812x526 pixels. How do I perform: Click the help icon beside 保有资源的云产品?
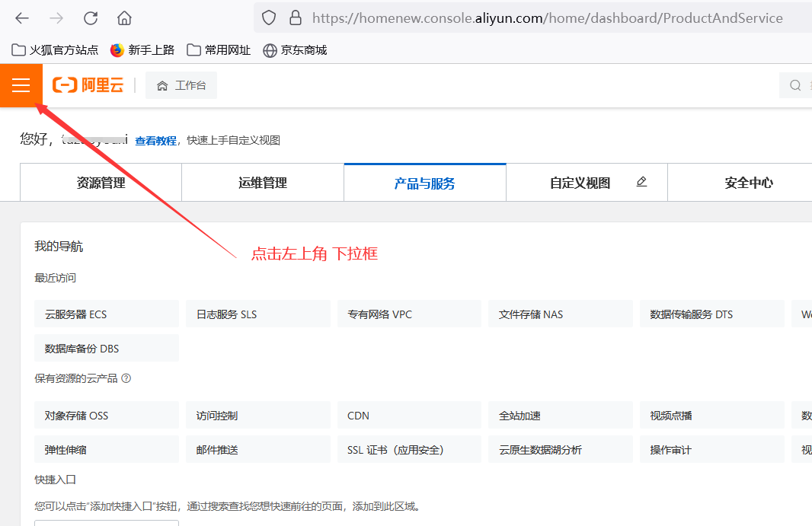coord(126,378)
